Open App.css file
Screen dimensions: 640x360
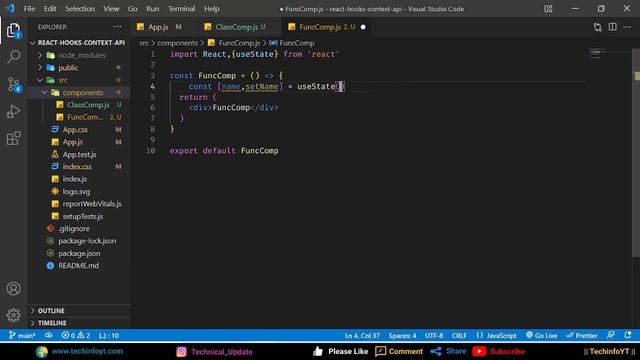pos(78,129)
